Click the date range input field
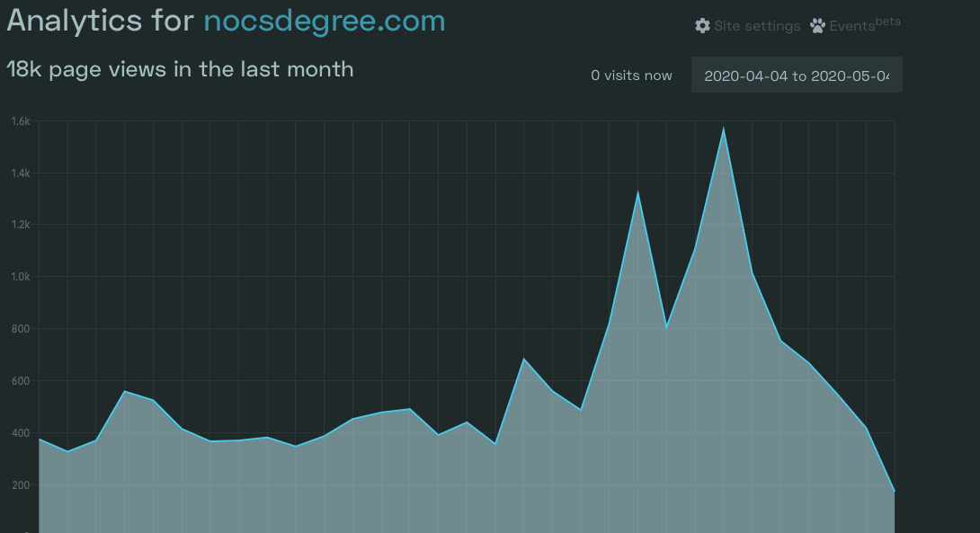The width and height of the screenshot is (980, 533). 797,75
